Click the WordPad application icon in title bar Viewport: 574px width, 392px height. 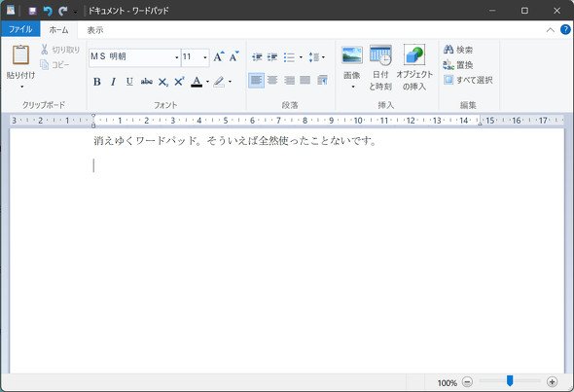coord(11,11)
